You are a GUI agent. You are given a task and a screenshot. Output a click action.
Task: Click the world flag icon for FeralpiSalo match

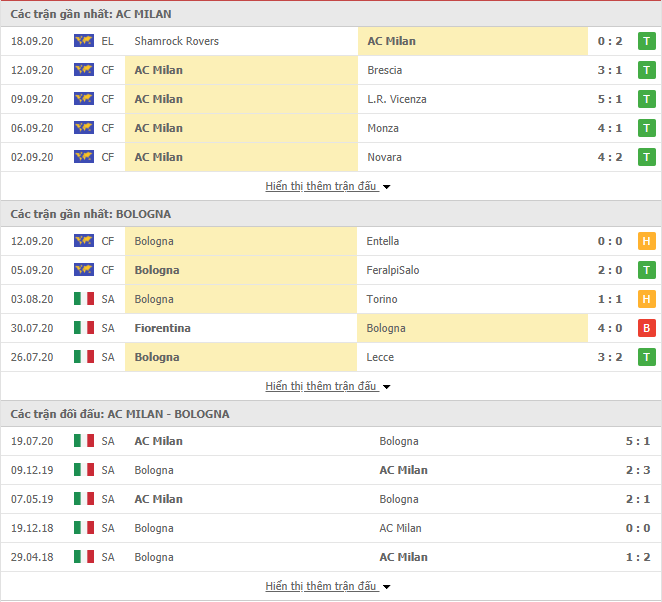coord(84,270)
